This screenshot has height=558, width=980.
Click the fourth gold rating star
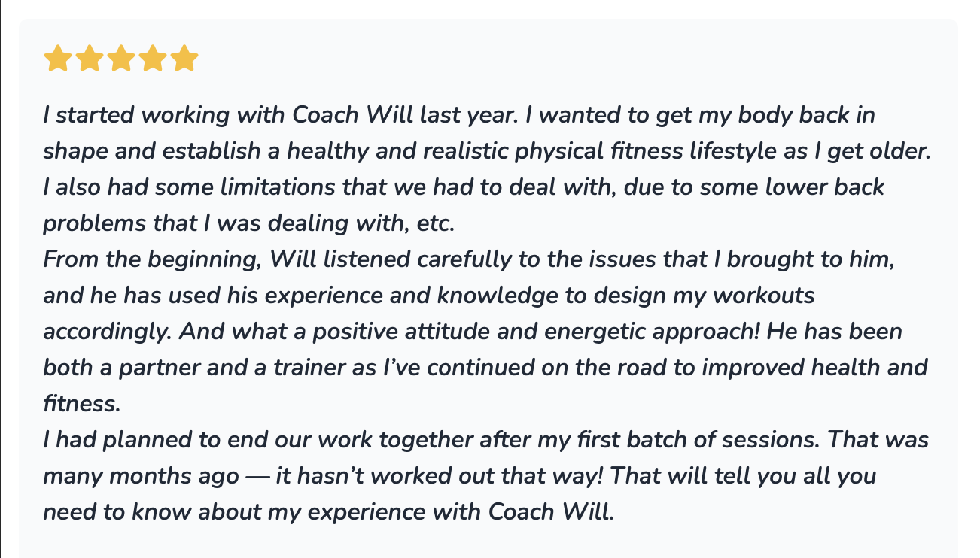(x=152, y=59)
